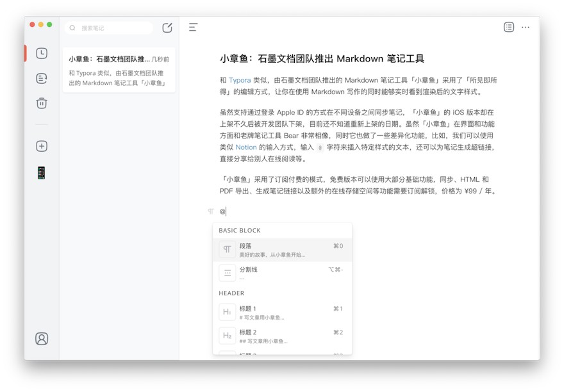Click the HEADER section label
564x392 pixels.
[231, 293]
